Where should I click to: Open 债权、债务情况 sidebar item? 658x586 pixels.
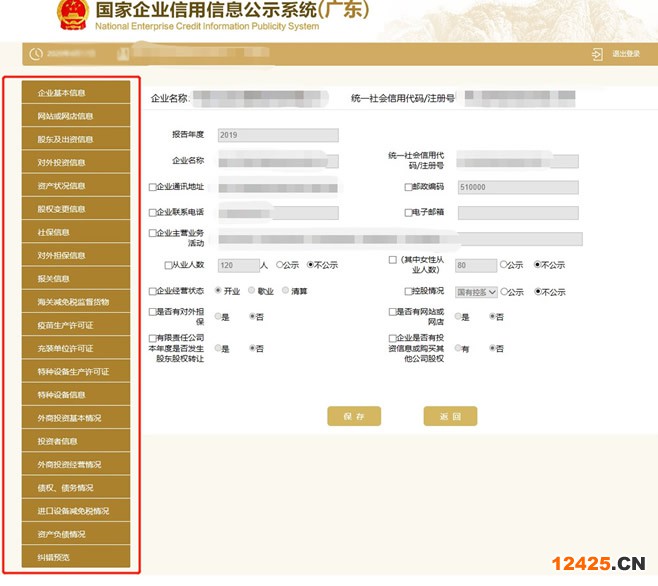tap(76, 487)
